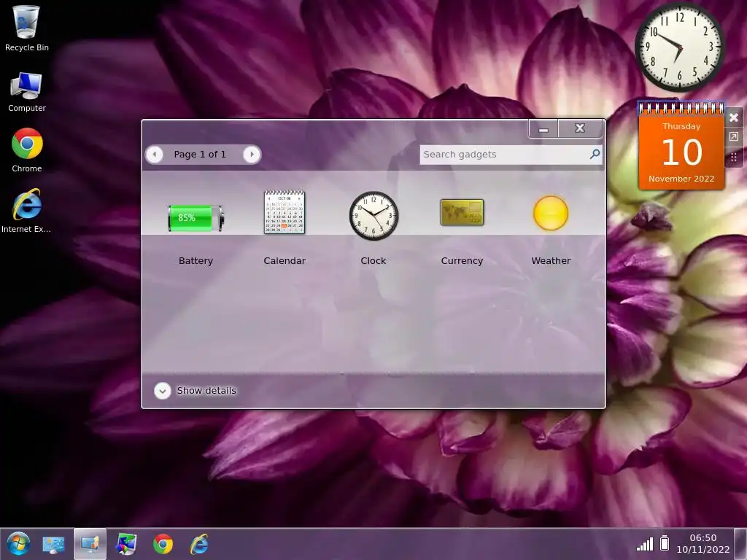
Task: Select the Calendar gadget icon
Action: point(285,212)
